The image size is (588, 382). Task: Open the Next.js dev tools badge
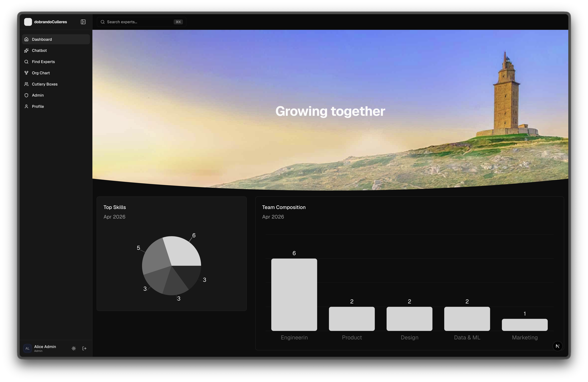click(x=557, y=346)
